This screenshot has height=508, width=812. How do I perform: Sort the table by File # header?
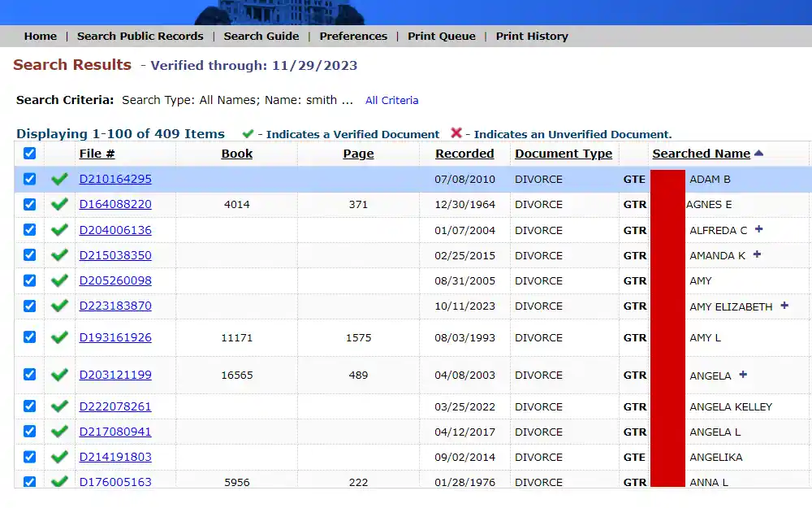97,154
